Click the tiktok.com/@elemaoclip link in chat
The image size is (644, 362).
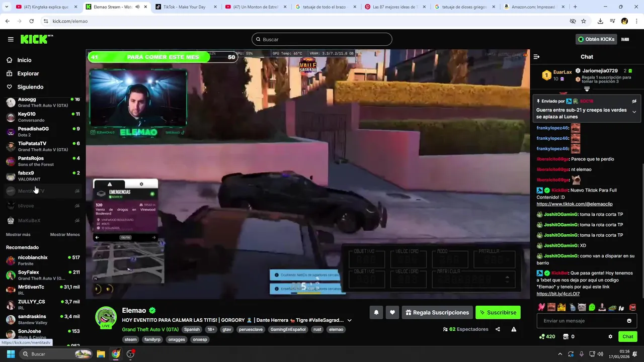click(x=575, y=204)
